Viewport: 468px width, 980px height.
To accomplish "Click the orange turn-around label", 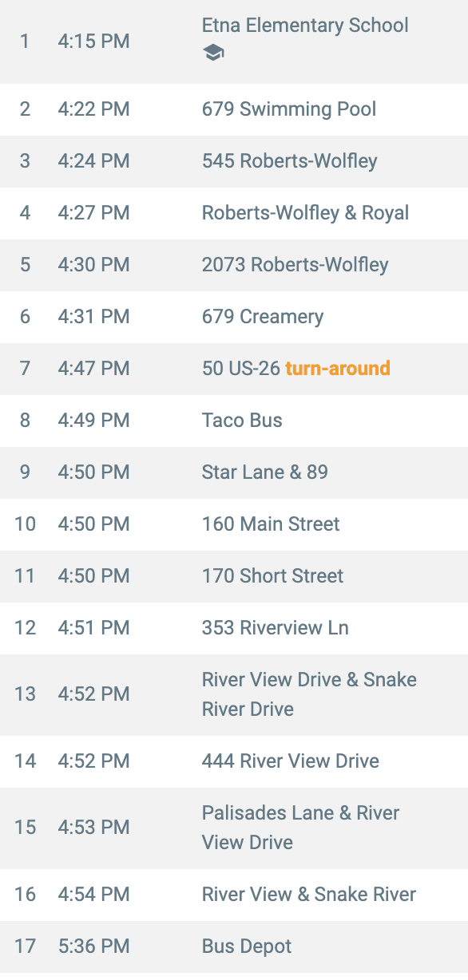I will coord(338,369).
